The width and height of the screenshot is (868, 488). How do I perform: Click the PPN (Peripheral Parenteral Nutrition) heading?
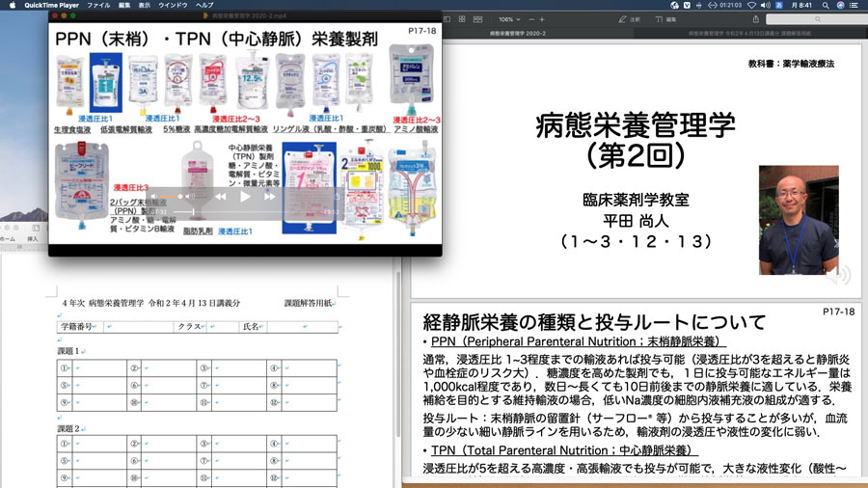coord(576,341)
